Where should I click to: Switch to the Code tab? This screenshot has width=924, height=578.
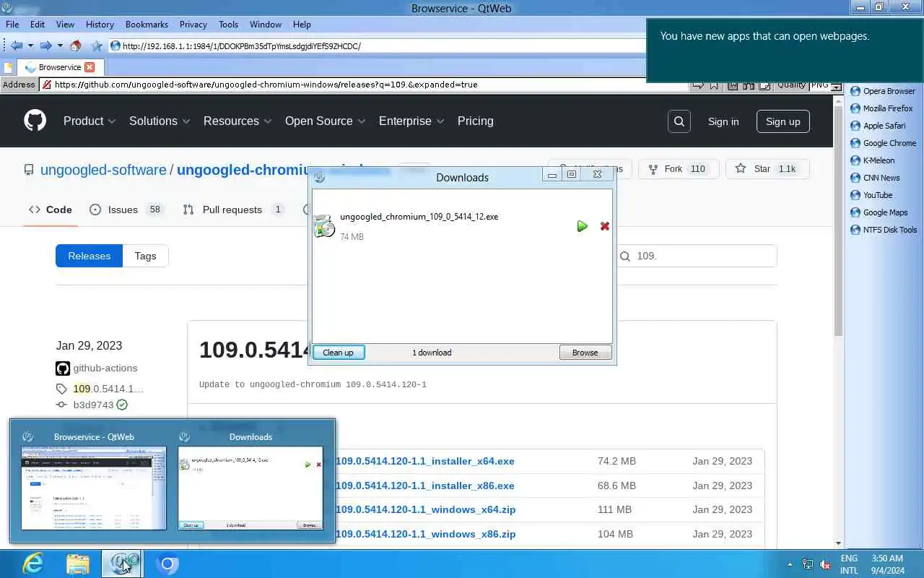click(51, 210)
